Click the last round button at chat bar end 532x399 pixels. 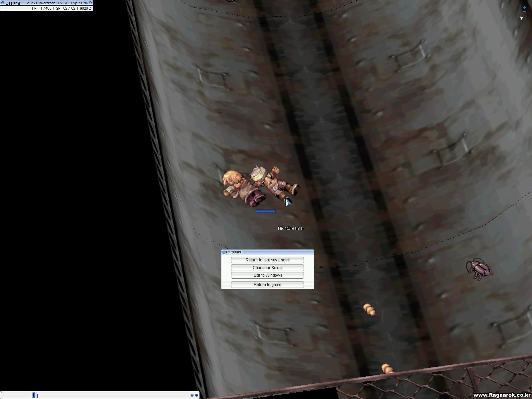pyautogui.click(x=197, y=395)
